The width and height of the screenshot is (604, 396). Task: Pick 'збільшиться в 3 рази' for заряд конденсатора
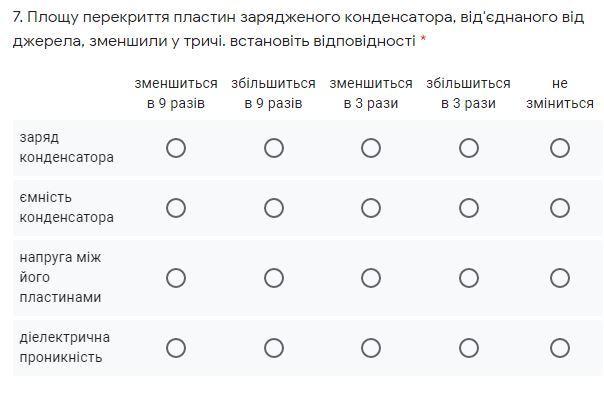pyautogui.click(x=469, y=148)
